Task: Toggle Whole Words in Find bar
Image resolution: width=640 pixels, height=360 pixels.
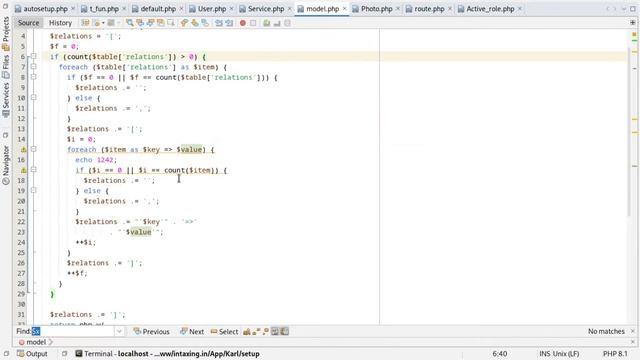Action: tap(256, 331)
